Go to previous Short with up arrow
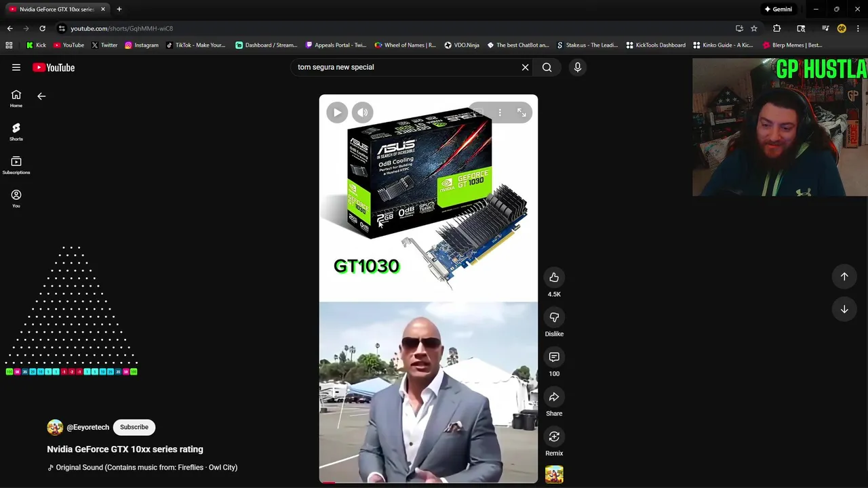 844,276
